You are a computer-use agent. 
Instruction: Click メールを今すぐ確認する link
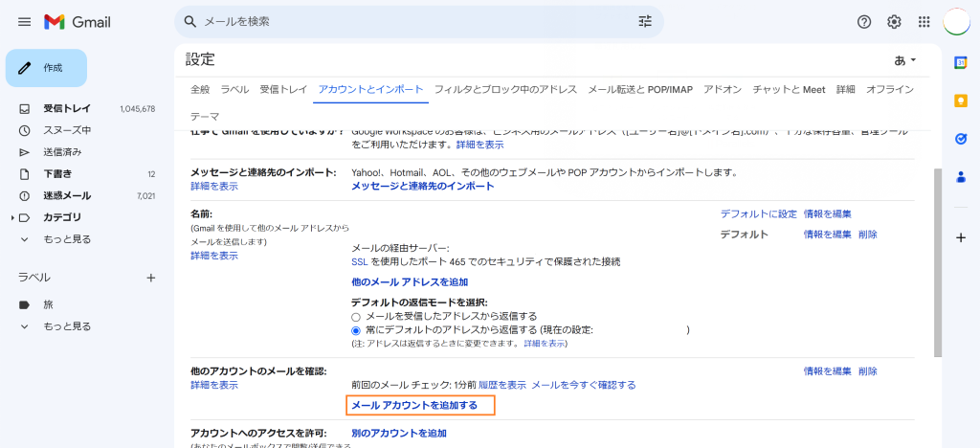pyautogui.click(x=584, y=385)
